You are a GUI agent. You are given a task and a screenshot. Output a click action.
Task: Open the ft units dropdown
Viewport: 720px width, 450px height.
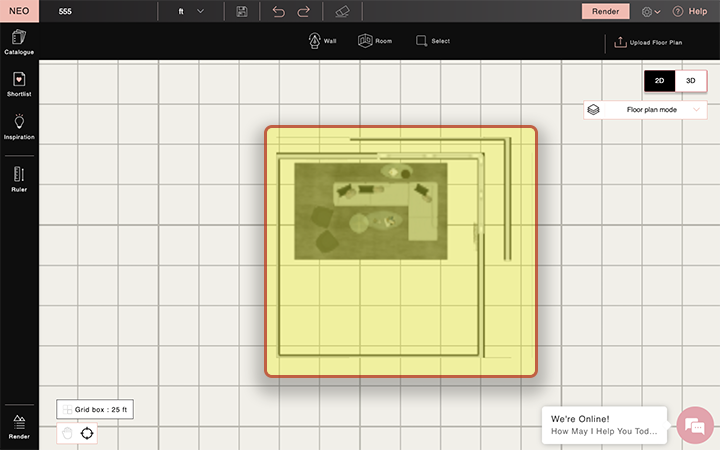coord(190,11)
